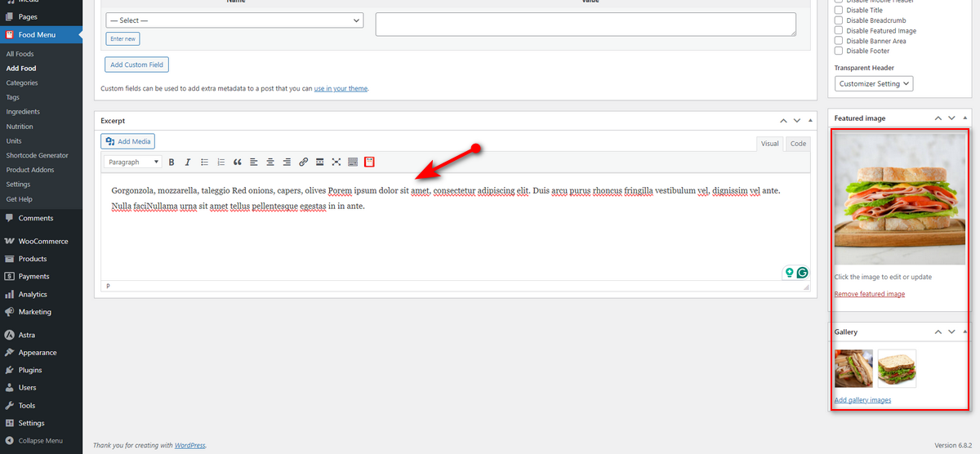The width and height of the screenshot is (980, 454).
Task: Open Paragraph format dropdown
Action: 133,162
